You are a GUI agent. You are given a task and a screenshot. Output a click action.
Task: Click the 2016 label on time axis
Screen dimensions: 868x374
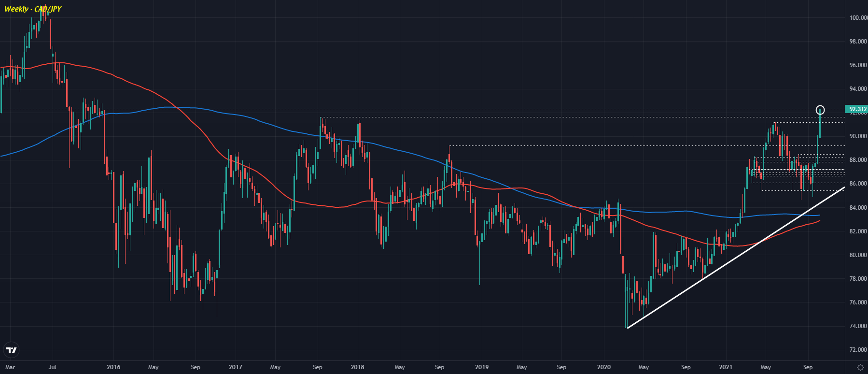(x=113, y=367)
